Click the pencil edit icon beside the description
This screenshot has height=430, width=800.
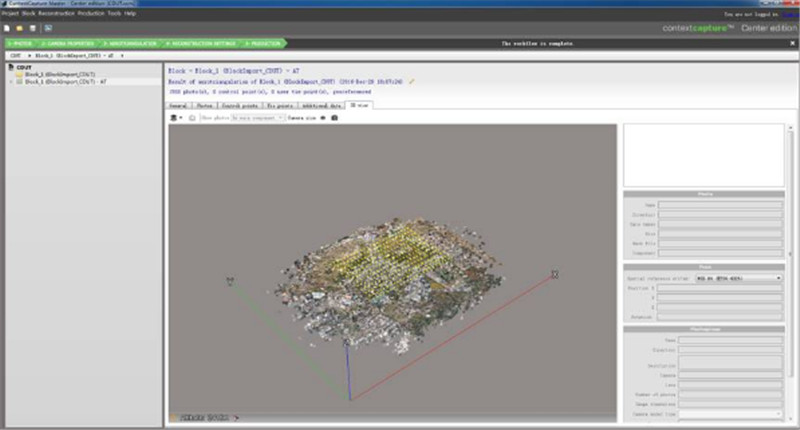click(x=411, y=81)
